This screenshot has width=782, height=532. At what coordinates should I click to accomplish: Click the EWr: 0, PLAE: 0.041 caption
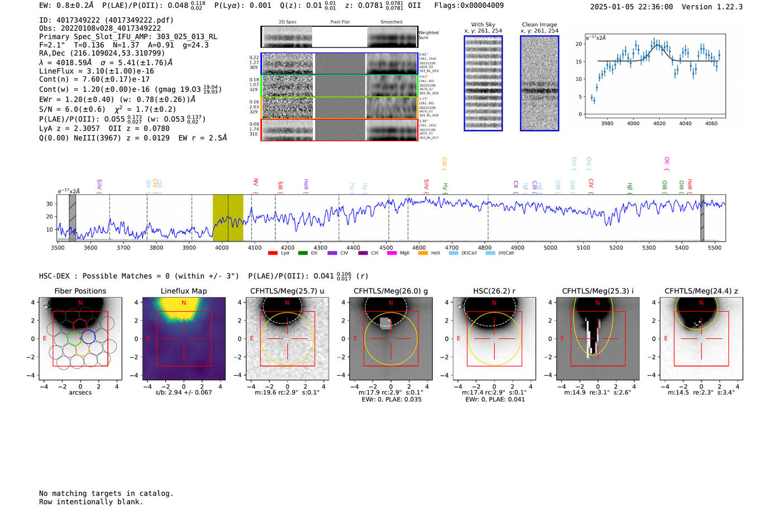[494, 400]
